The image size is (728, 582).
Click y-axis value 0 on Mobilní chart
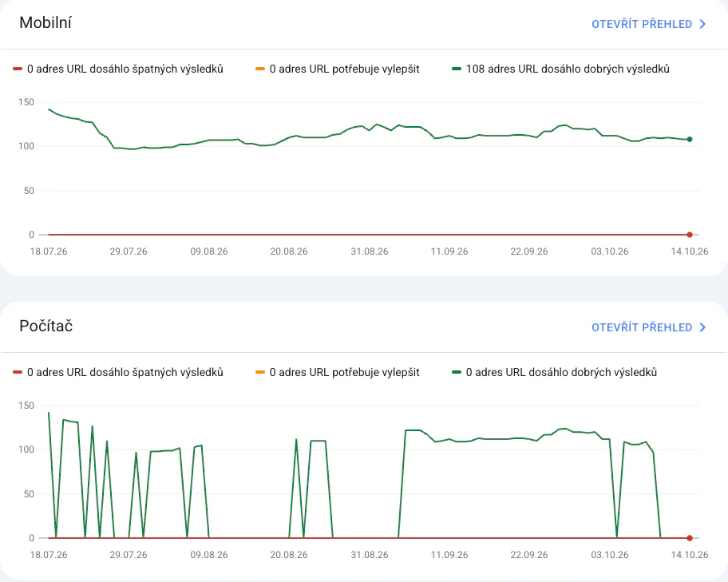(32, 235)
